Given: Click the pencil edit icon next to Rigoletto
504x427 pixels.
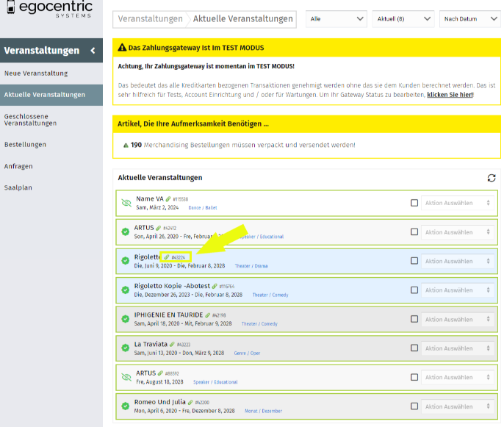Looking at the screenshot, I should (167, 257).
